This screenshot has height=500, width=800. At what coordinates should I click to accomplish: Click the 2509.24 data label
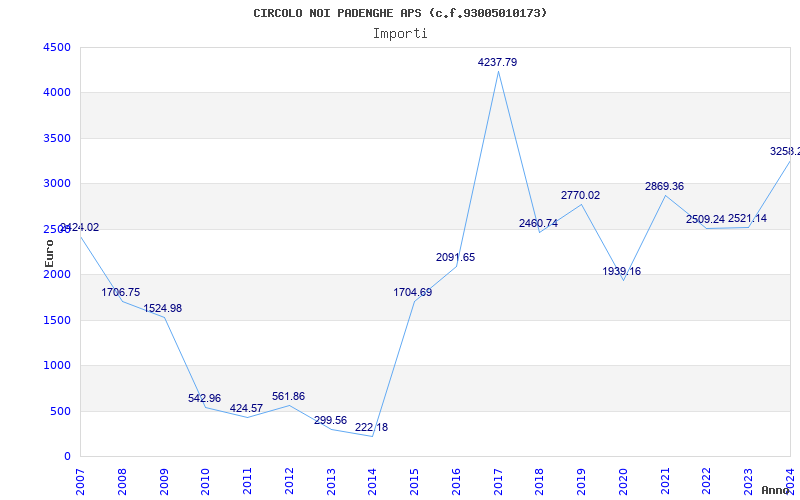coord(705,219)
